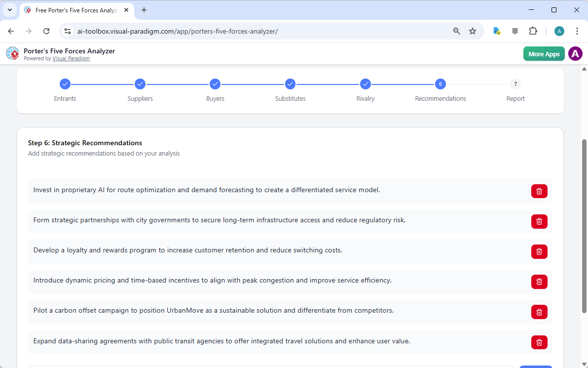Delete the loyalty and rewards program recommendation
The image size is (588, 368).
tap(539, 251)
